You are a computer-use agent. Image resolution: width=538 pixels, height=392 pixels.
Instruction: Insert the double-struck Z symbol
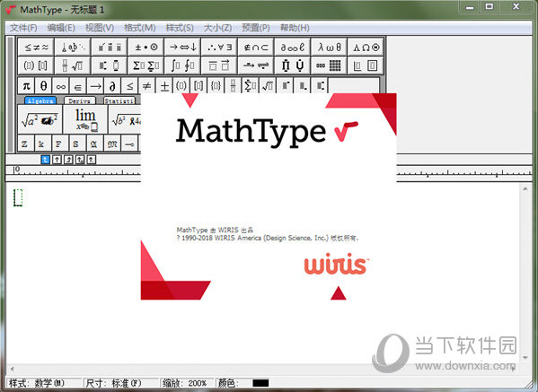click(x=25, y=144)
